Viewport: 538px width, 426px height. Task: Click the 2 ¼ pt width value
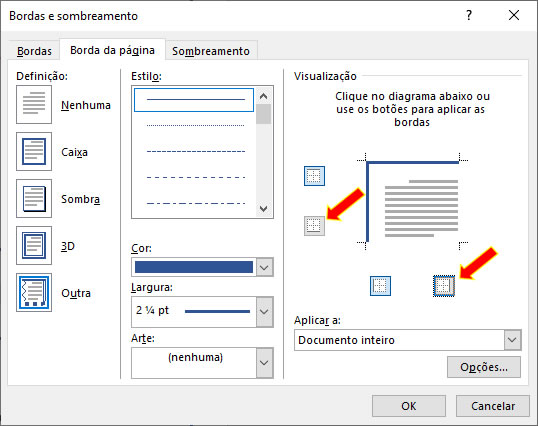tap(152, 310)
